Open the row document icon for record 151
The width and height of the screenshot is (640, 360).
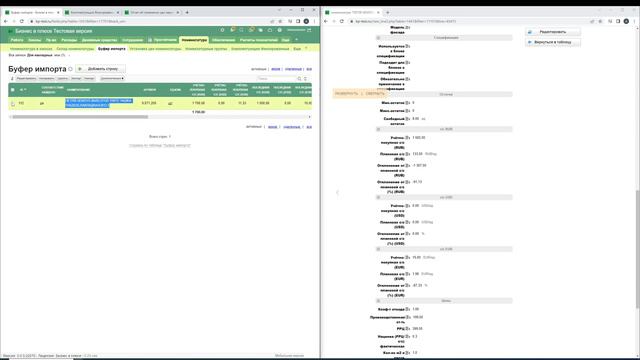pyautogui.click(x=13, y=104)
